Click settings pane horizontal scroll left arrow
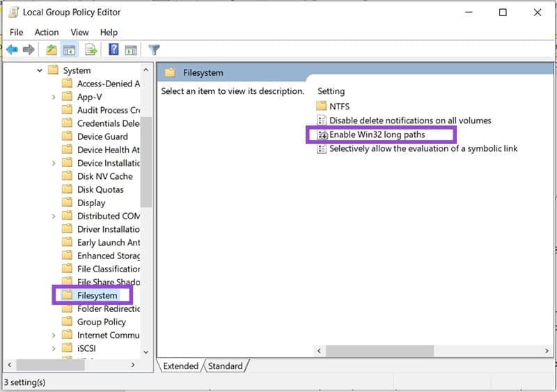This screenshot has height=392, width=557. click(x=319, y=351)
